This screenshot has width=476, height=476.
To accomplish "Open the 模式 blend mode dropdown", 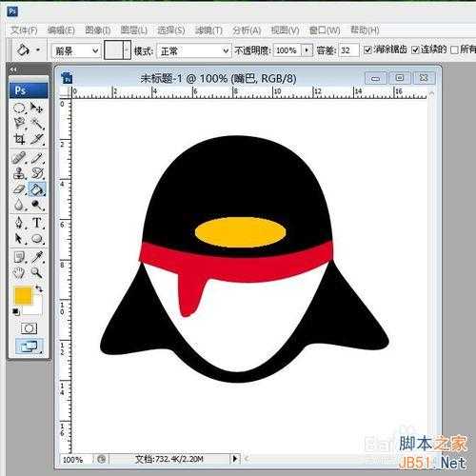I will tap(194, 50).
